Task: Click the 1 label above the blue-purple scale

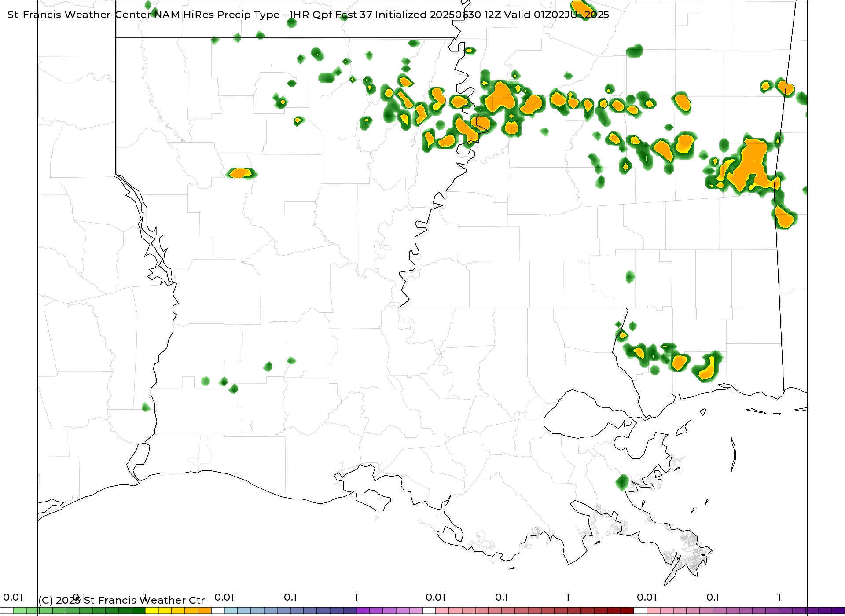Action: tap(356, 598)
